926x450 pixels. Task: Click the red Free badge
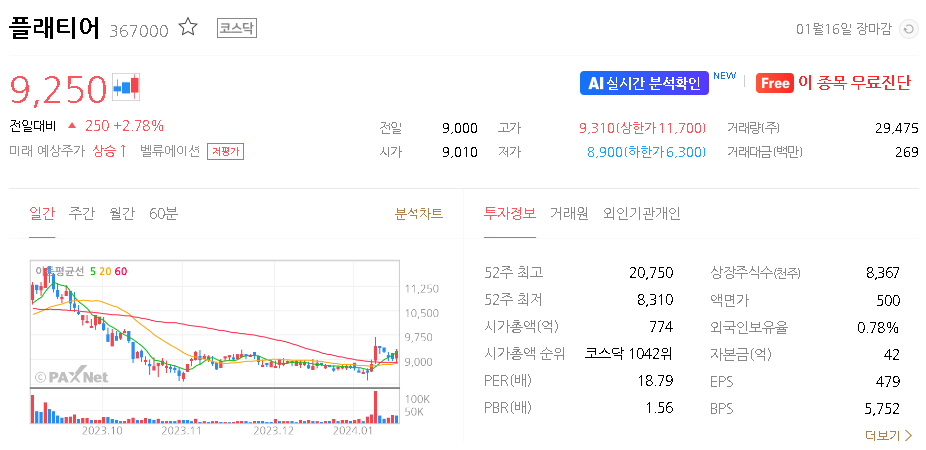(x=774, y=83)
